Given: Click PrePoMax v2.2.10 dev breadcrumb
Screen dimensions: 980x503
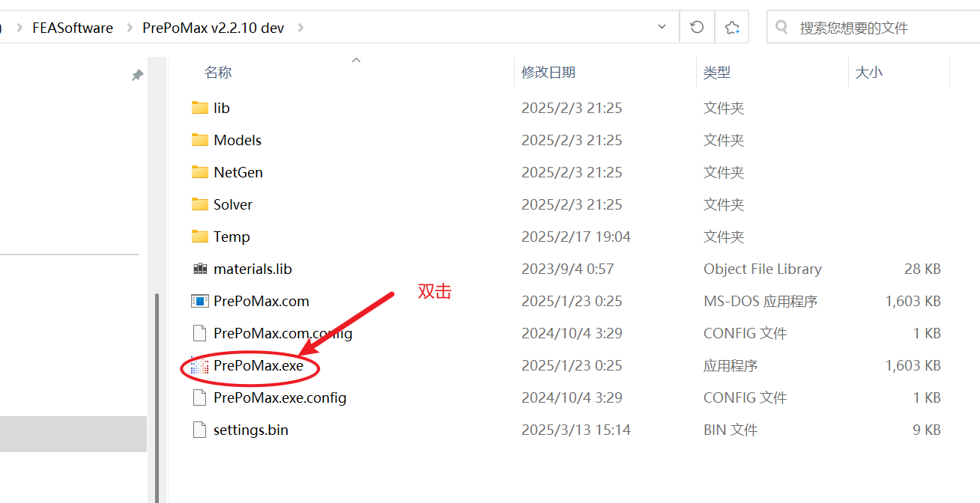Looking at the screenshot, I should pos(214,28).
